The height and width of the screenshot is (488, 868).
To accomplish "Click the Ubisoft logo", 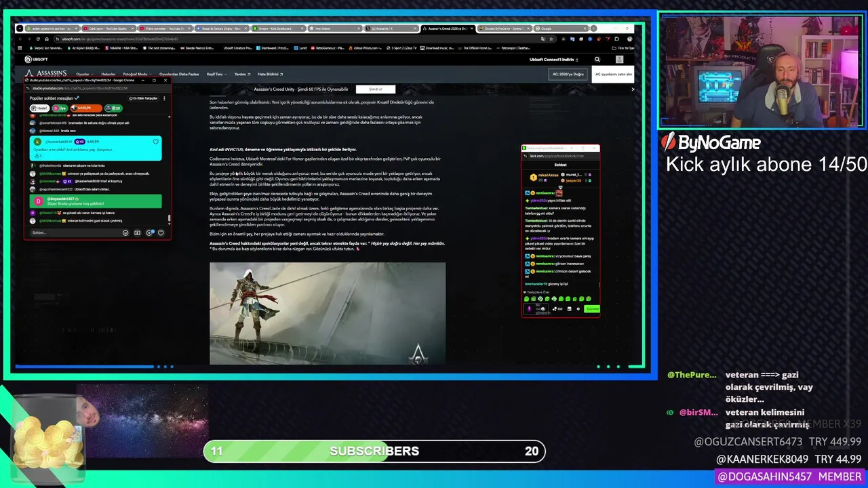I will 37,60.
